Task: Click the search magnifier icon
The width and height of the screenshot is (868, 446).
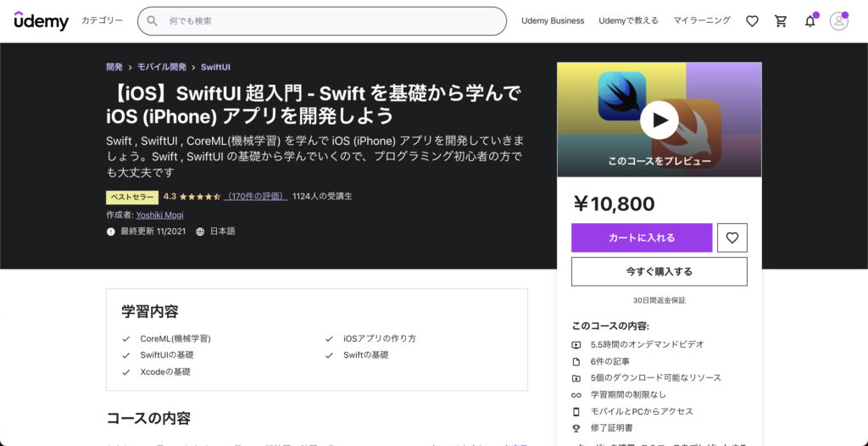Action: [153, 21]
